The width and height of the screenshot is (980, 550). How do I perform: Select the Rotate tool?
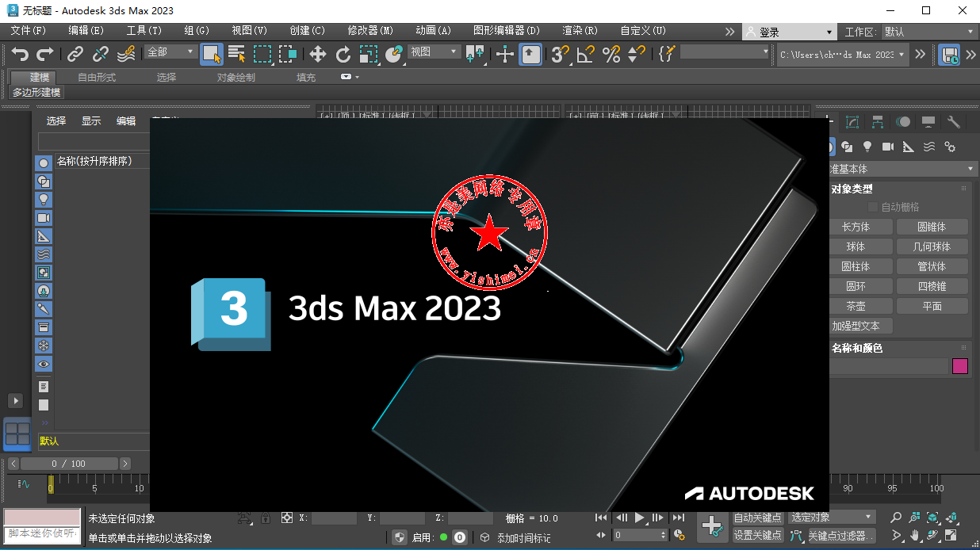(343, 54)
